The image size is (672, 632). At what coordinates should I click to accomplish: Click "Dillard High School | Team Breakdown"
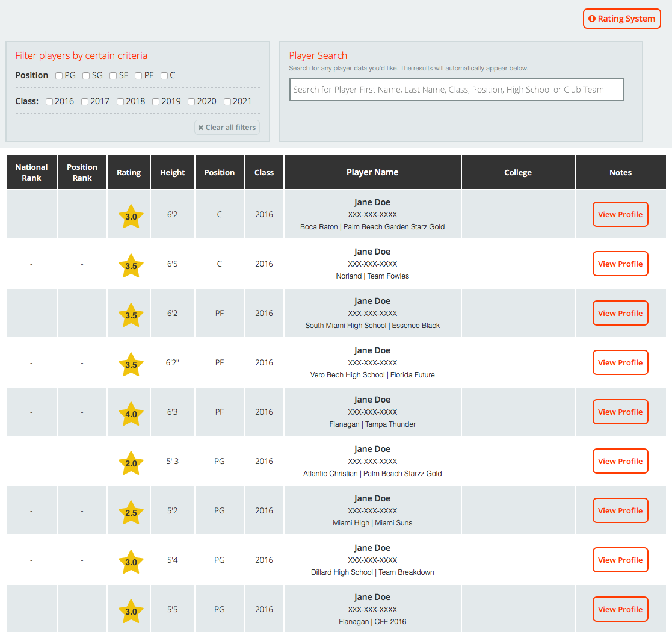click(x=372, y=572)
